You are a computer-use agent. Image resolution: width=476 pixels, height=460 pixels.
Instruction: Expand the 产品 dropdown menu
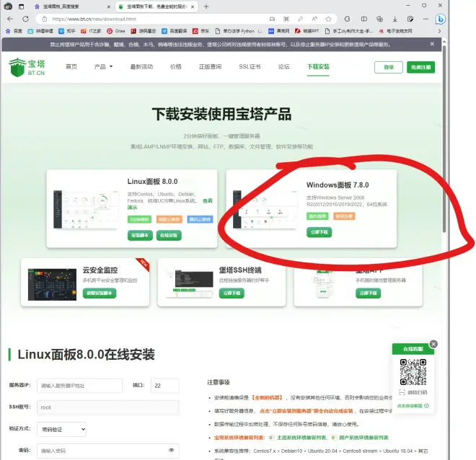tap(103, 67)
